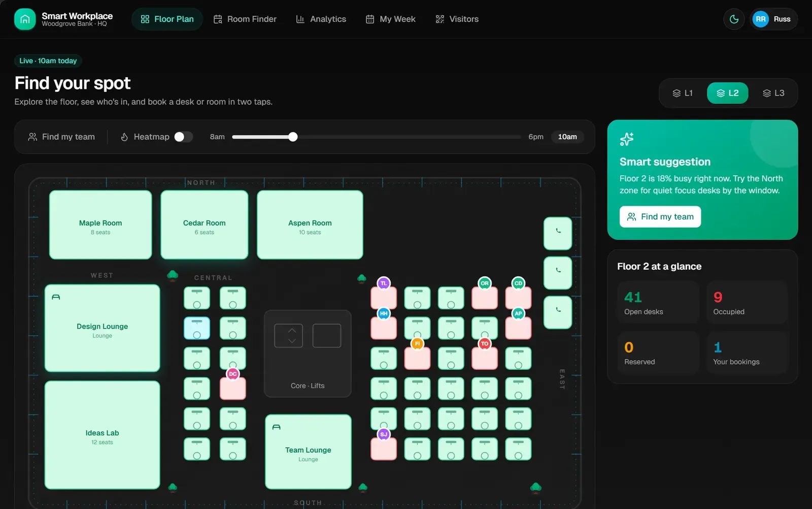Click the Smart Workplace home logo icon
The width and height of the screenshot is (812, 509).
point(25,19)
